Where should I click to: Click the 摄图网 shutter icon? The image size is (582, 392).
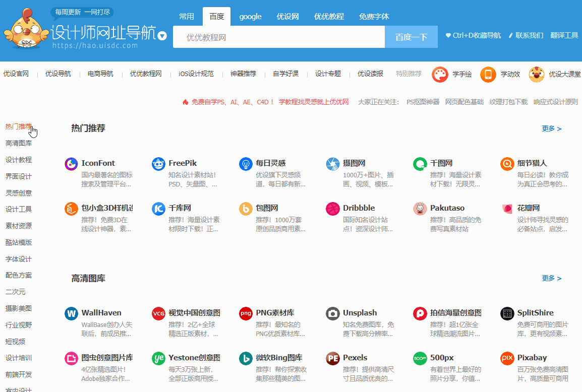point(332,164)
